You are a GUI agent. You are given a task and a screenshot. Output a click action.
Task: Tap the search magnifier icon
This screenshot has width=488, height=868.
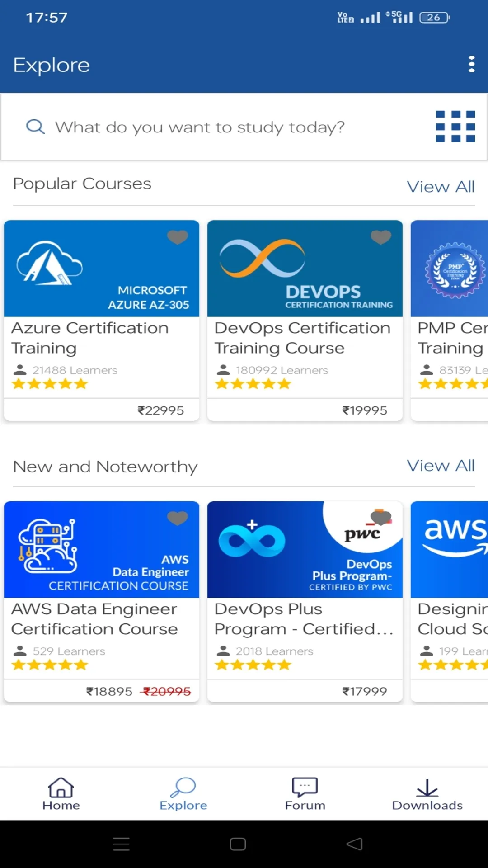point(35,127)
